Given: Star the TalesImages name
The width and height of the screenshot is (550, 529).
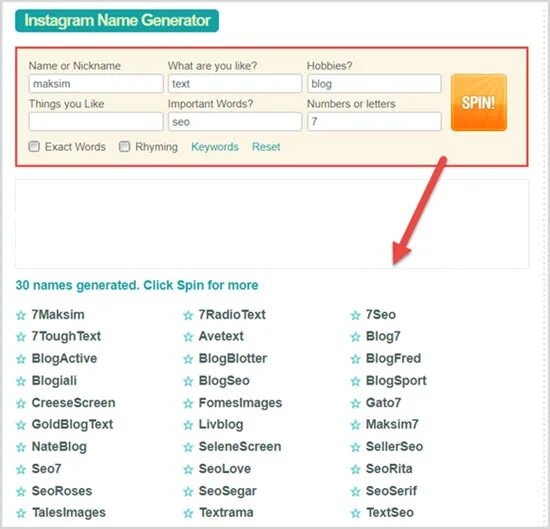Looking at the screenshot, I should 21,514.
